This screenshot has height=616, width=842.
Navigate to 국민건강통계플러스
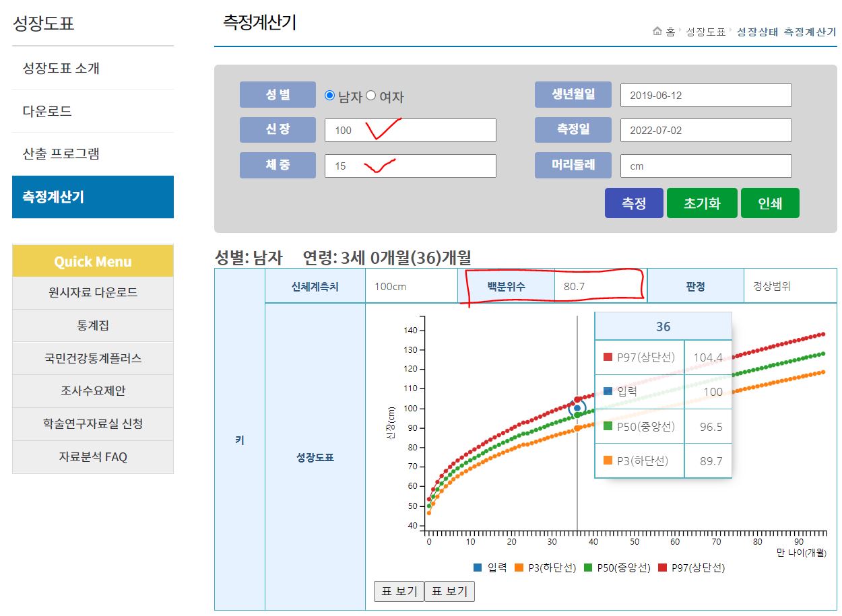92,358
